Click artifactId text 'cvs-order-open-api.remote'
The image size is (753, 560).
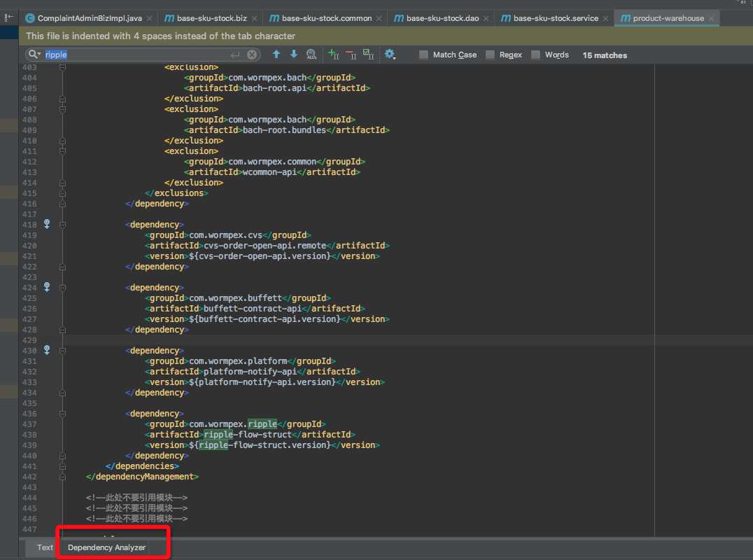click(x=265, y=246)
